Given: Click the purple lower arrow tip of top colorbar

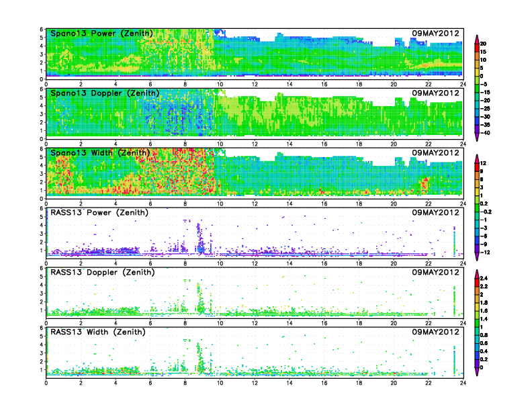Looking at the screenshot, I should tap(477, 137).
